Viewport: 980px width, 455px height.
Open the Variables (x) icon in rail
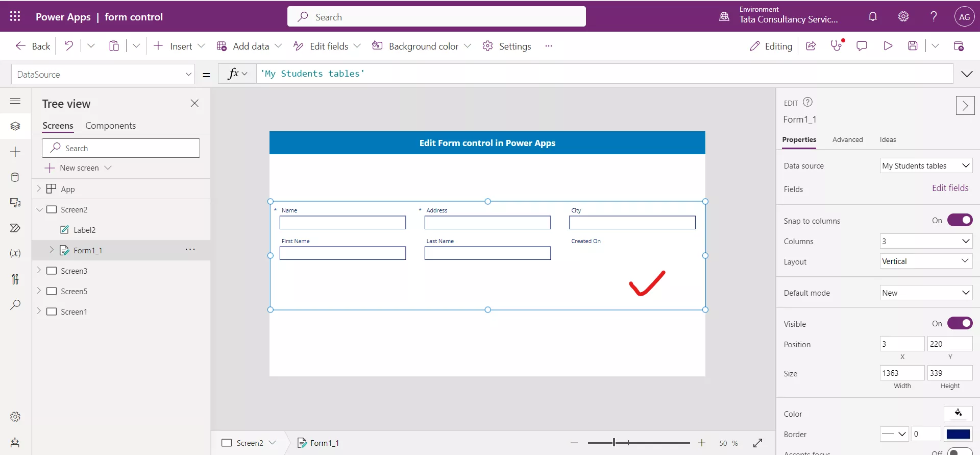15,253
